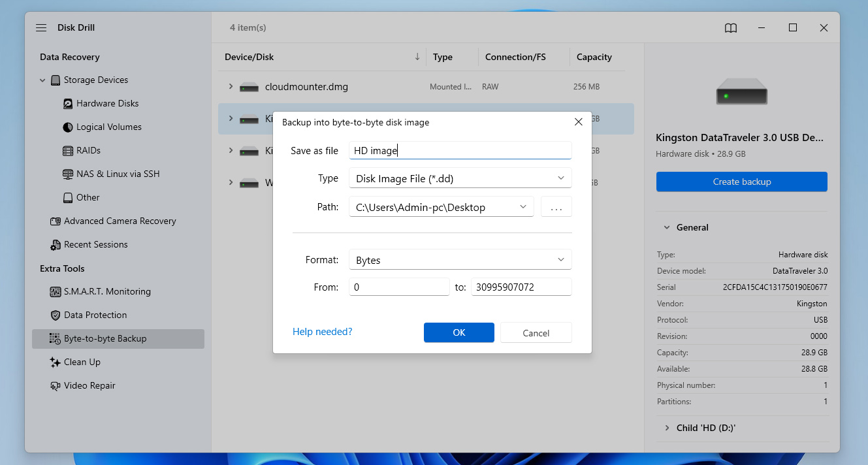Viewport: 868px width, 465px height.
Task: Click the large Kingston drive image
Action: point(742,92)
